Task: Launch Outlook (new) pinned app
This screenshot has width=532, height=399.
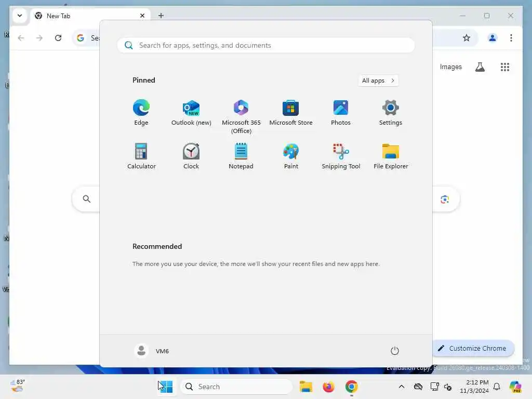Action: click(191, 113)
